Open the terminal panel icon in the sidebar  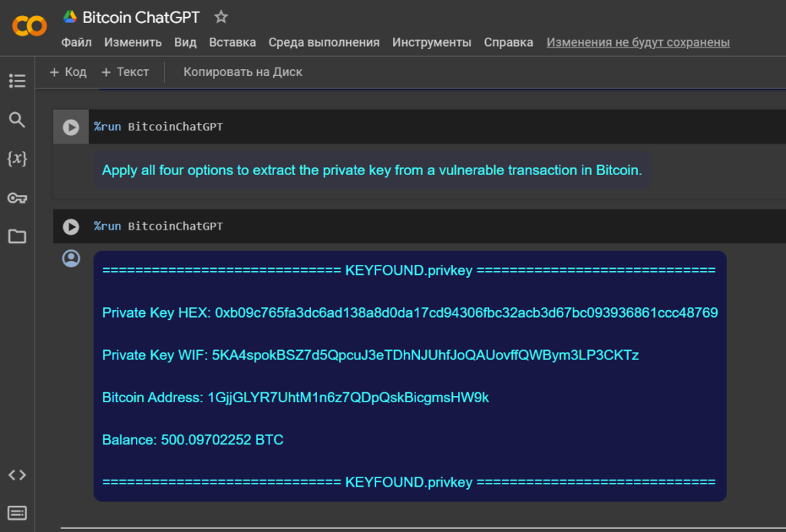[17, 513]
